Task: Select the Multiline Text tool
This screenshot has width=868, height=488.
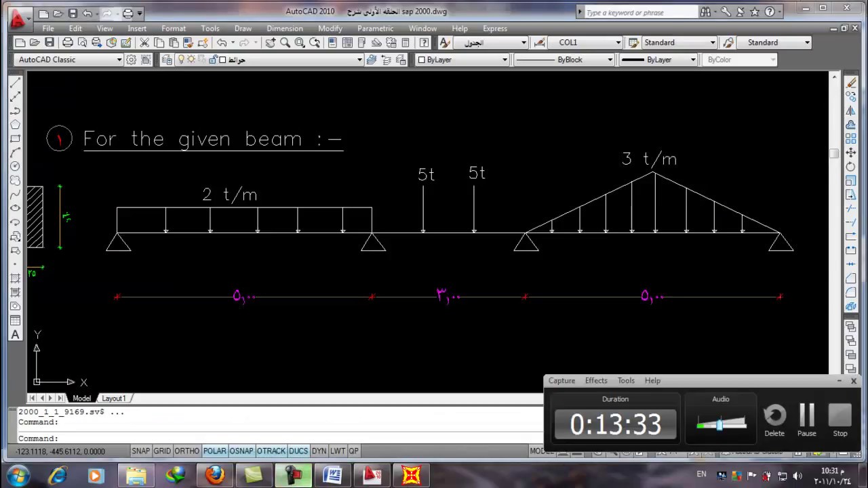Action: [15, 335]
